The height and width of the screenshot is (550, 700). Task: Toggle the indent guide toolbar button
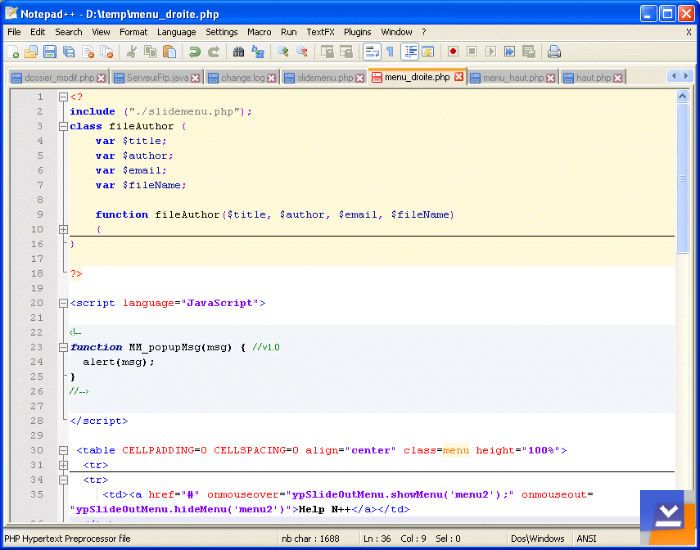[409, 52]
